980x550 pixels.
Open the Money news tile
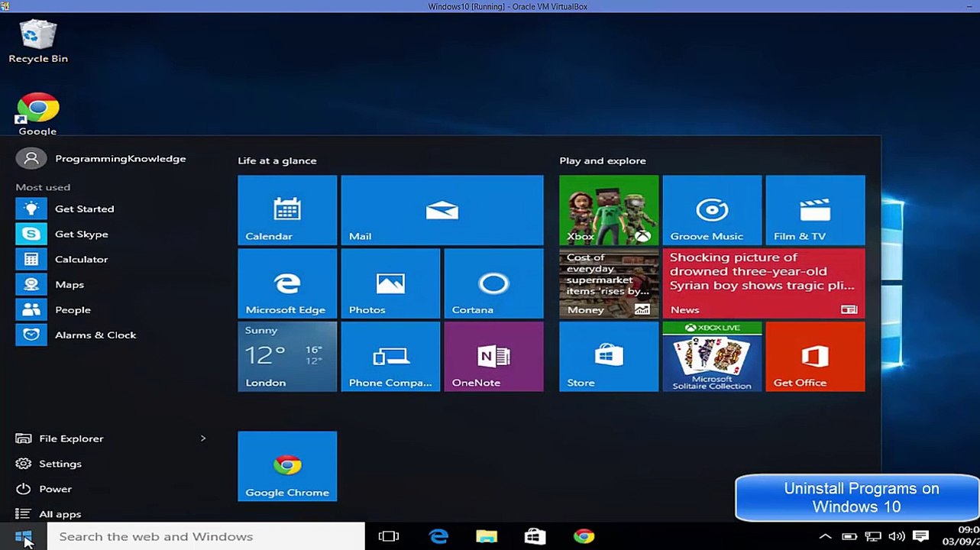[x=609, y=283]
